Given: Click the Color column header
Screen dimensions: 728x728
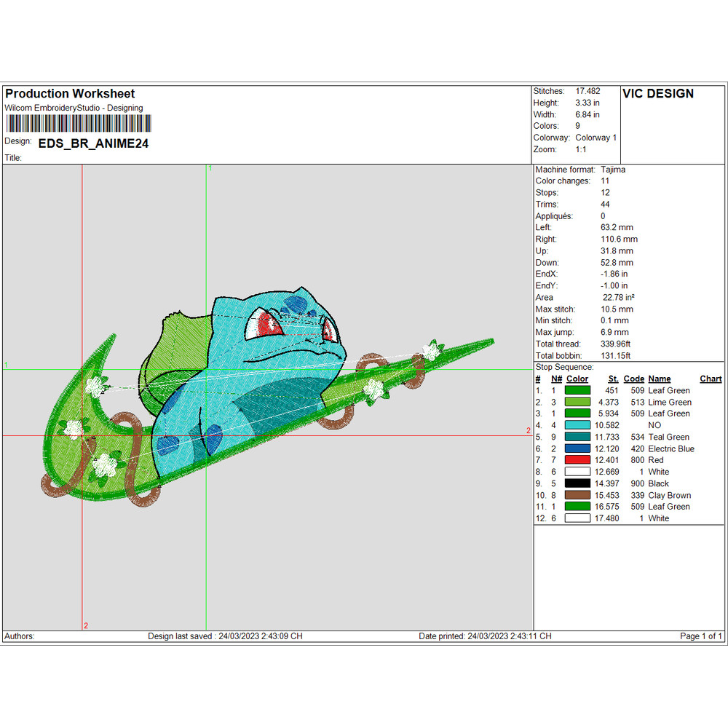Looking at the screenshot, I should (x=577, y=379).
